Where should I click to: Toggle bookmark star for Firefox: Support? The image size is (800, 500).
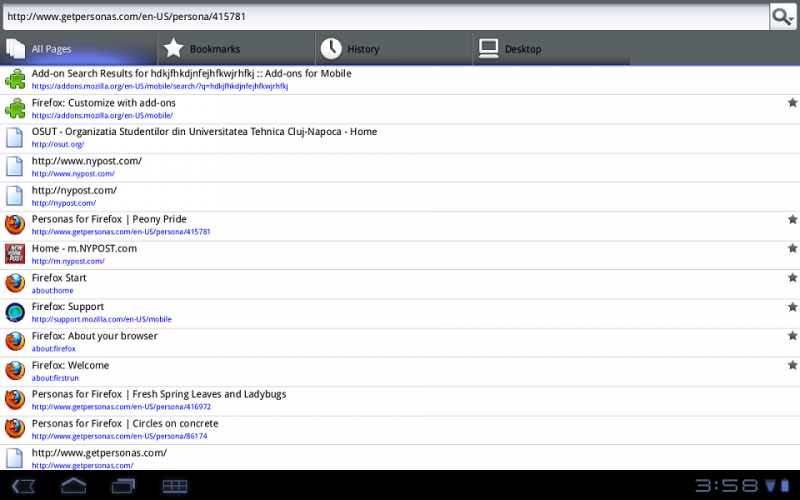point(792,307)
